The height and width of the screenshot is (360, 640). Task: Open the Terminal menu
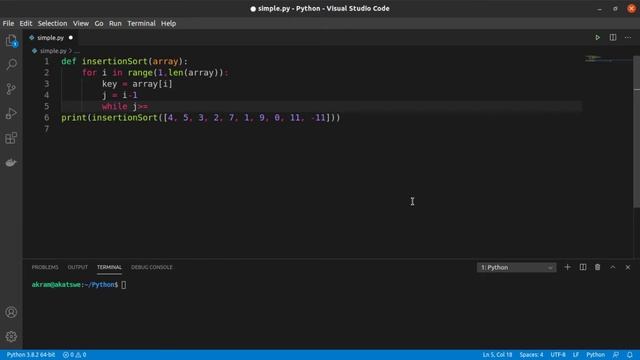(141, 23)
